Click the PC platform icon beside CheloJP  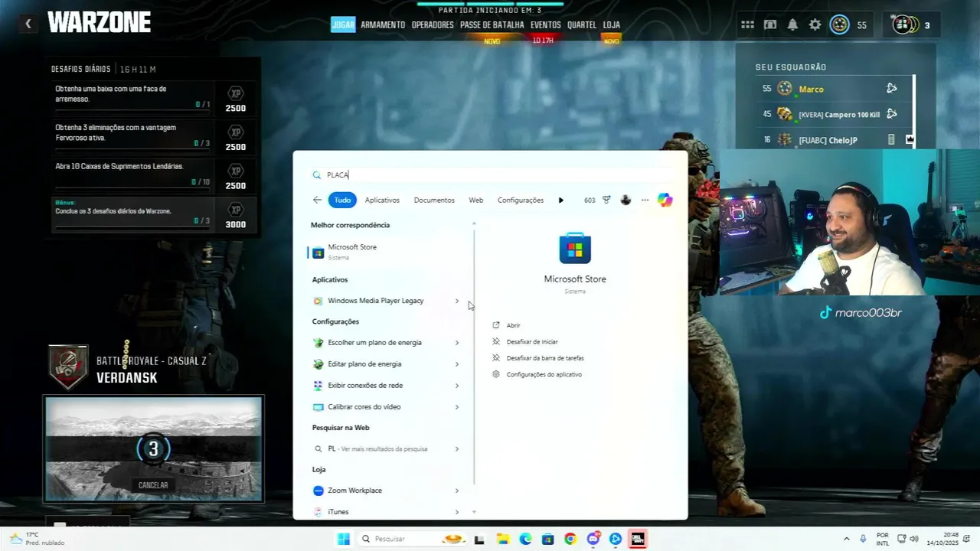coord(891,140)
